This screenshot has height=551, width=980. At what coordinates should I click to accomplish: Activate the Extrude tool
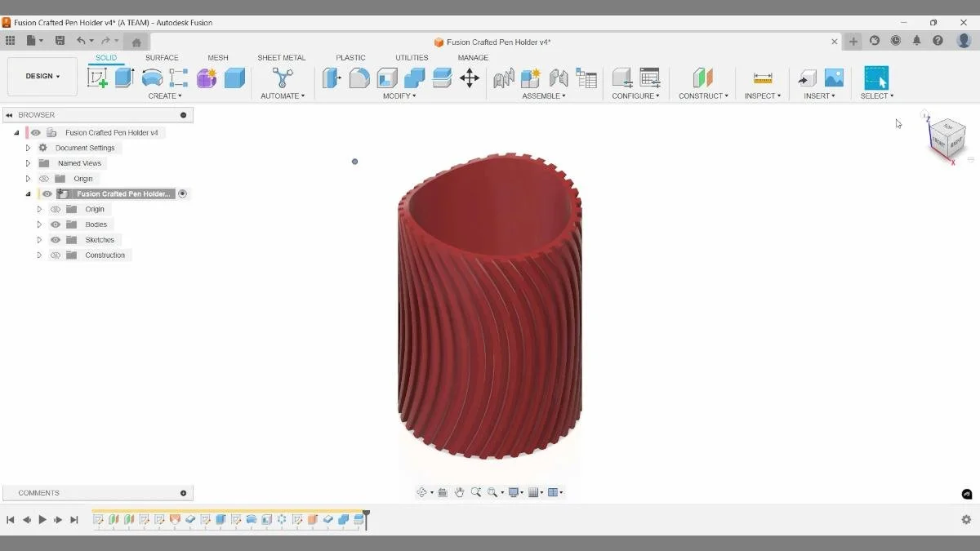coord(123,77)
